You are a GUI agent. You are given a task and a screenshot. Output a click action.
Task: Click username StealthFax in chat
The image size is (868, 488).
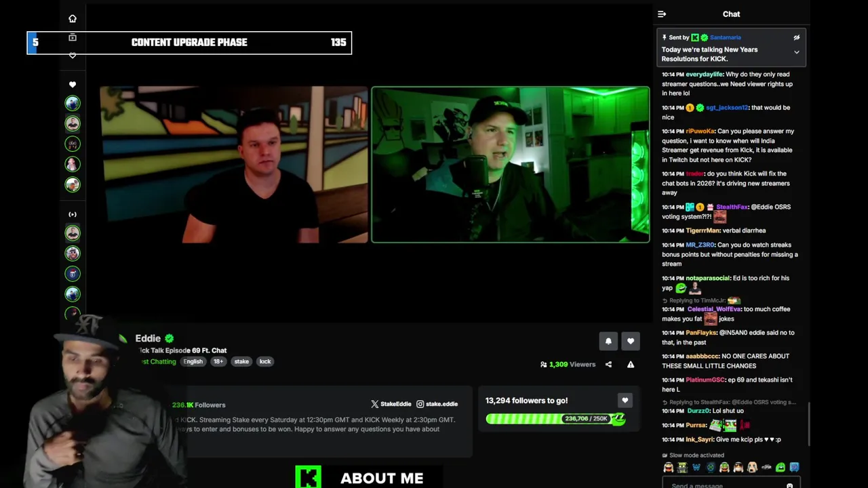pyautogui.click(x=732, y=207)
